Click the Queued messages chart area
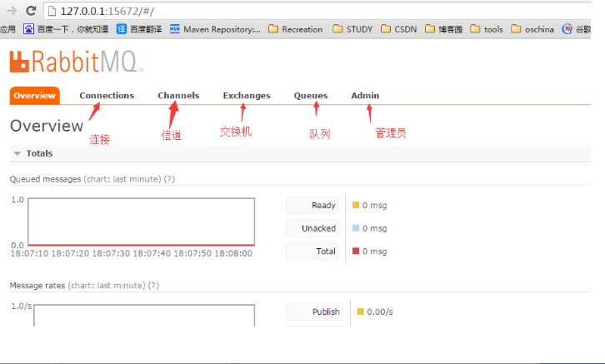This screenshot has width=605, height=364. [141, 222]
